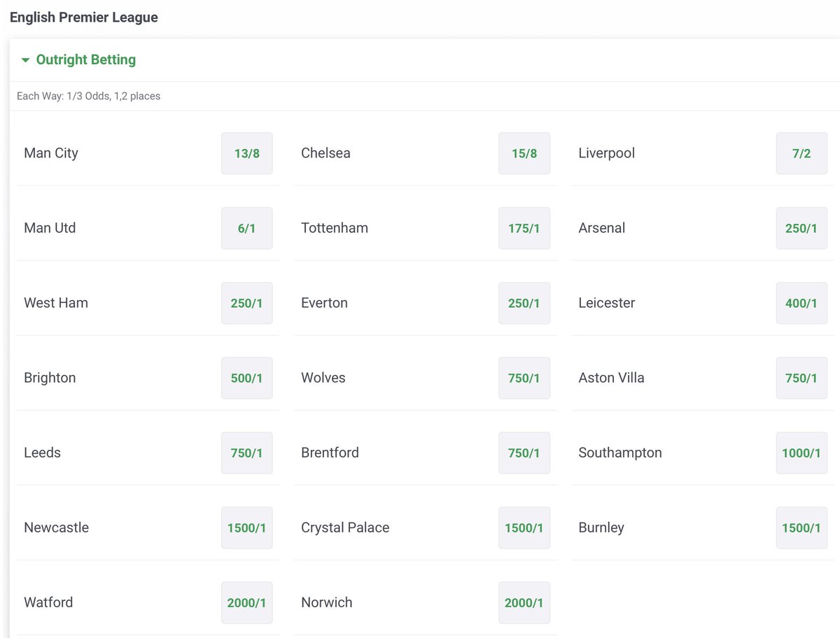Click Arsenal 250/1 odds
The height and width of the screenshot is (638, 840).
click(801, 228)
